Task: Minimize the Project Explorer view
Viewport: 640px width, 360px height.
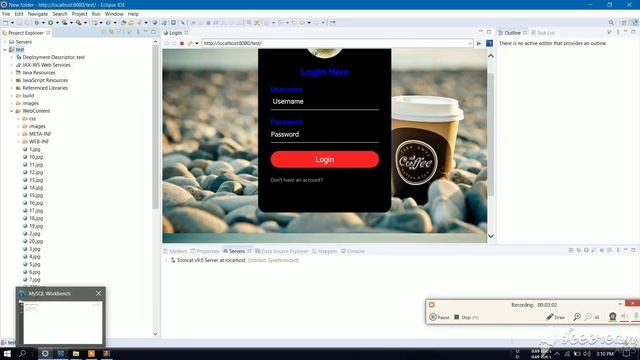Action: (145, 32)
